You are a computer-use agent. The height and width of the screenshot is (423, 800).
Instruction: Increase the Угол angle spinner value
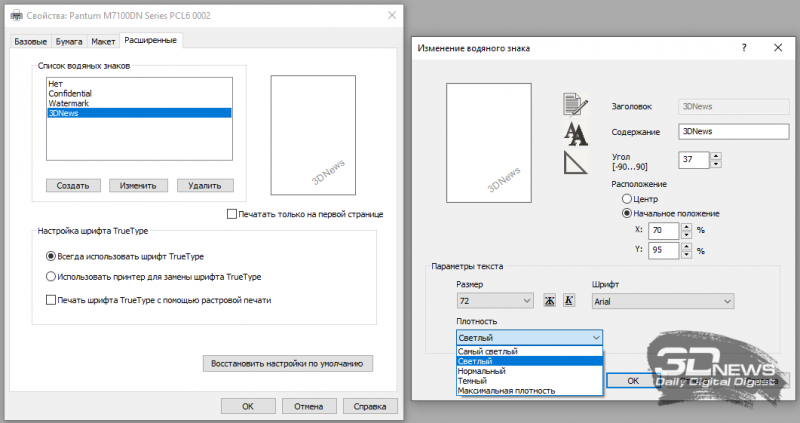pos(714,155)
